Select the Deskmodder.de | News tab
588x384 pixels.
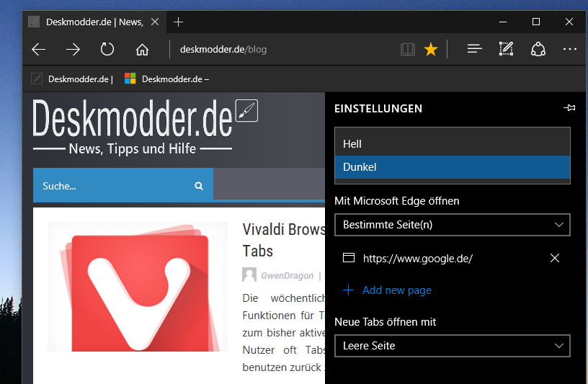94,22
